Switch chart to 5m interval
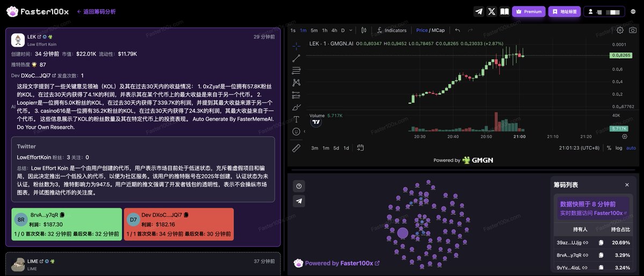The image size is (644, 276). (x=314, y=31)
